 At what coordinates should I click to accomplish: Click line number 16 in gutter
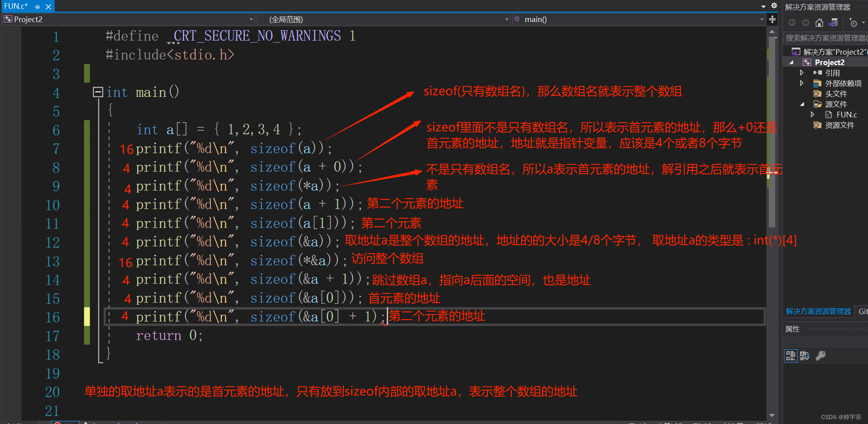tap(52, 317)
